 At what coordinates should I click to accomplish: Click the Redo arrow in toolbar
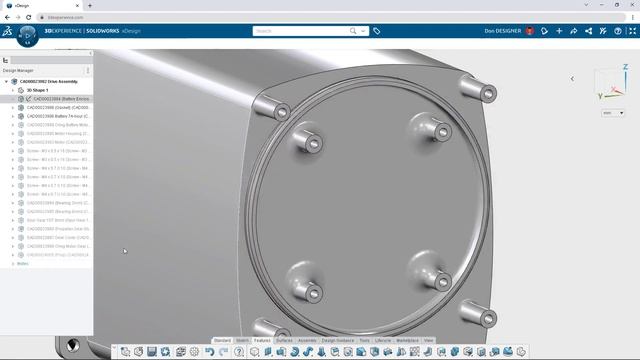[223, 351]
